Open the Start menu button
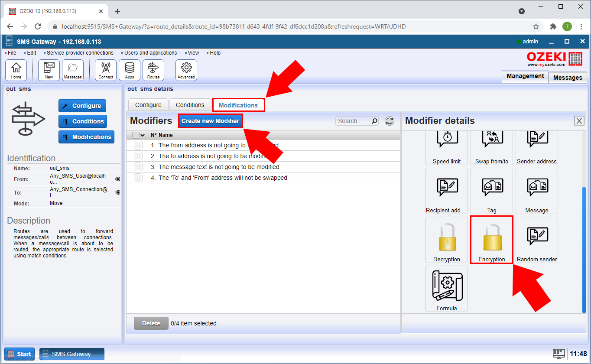Viewport: 591px width, 364px height. (x=19, y=354)
